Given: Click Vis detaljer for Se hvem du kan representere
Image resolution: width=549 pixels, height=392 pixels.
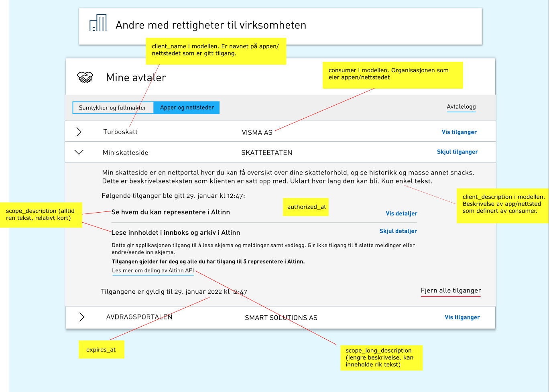Looking at the screenshot, I should (401, 213).
